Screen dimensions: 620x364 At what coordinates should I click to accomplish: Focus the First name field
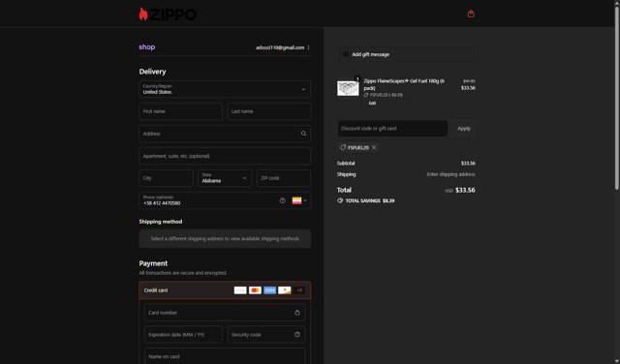point(180,111)
